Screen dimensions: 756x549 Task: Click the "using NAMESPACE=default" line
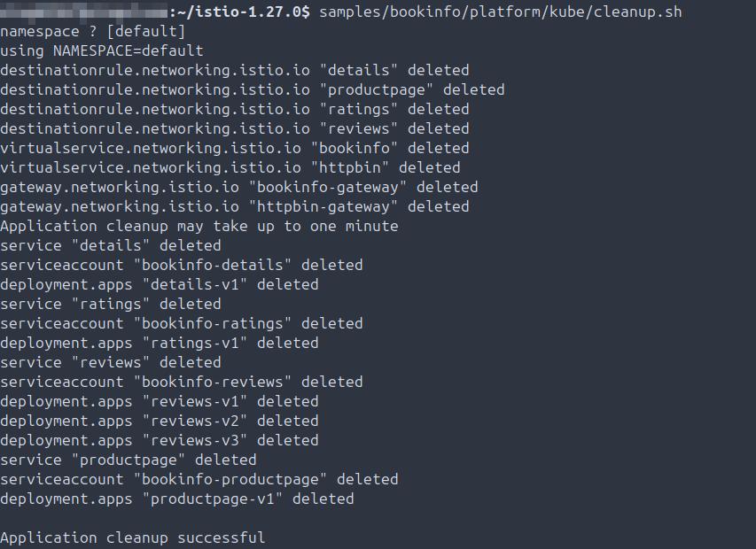[102, 50]
